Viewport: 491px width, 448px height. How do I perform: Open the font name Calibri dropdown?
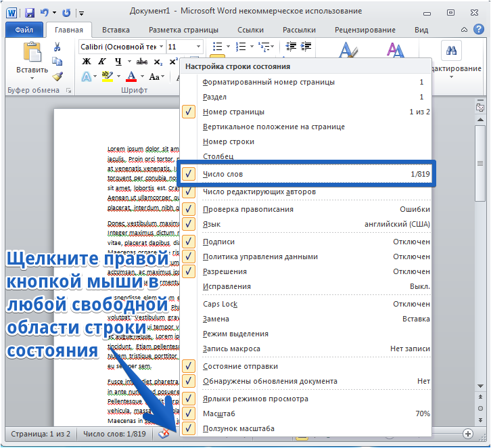pos(161,47)
